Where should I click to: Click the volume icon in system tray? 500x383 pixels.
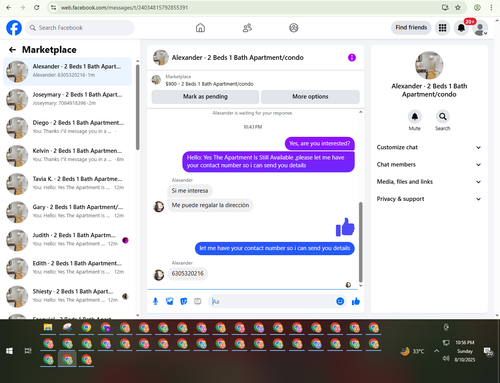click(446, 359)
